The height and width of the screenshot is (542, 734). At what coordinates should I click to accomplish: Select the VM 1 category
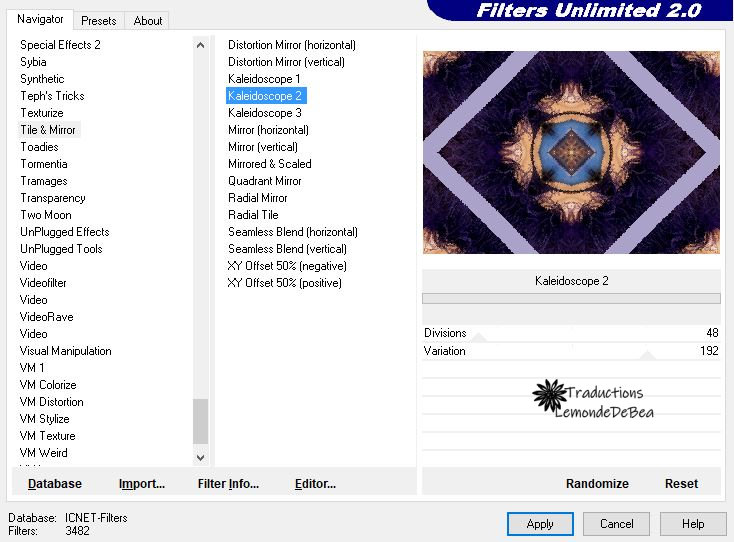point(32,368)
